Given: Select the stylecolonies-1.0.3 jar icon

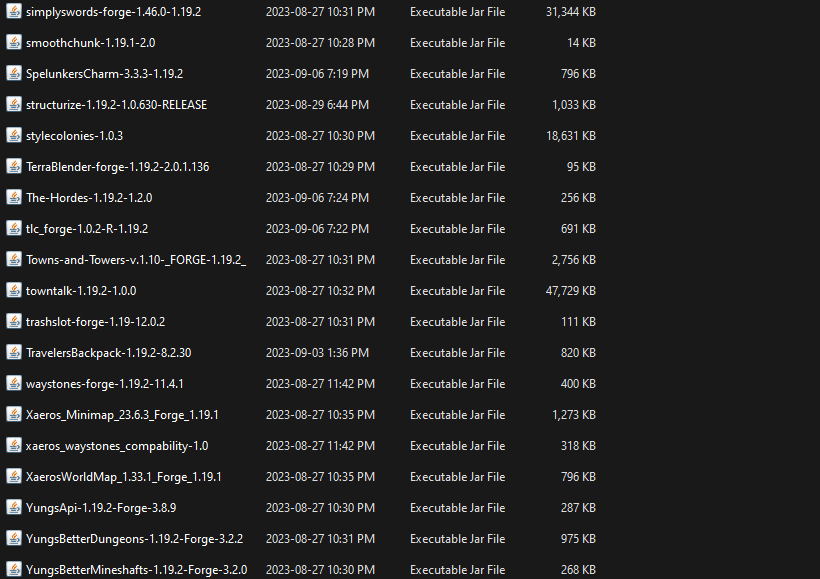Looking at the screenshot, I should [x=13, y=135].
